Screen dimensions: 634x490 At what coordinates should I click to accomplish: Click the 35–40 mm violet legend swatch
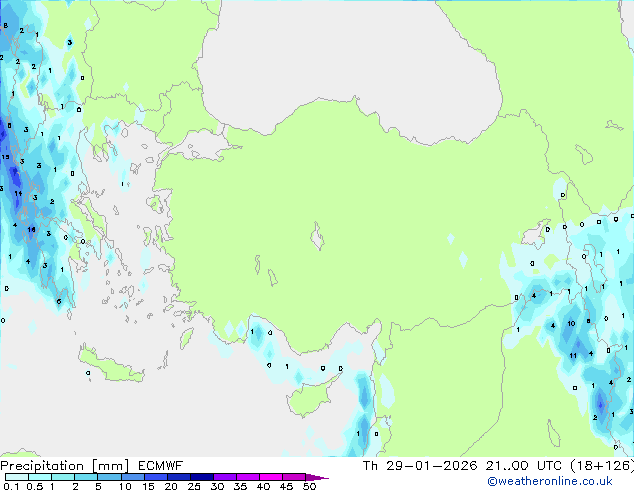[247, 477]
